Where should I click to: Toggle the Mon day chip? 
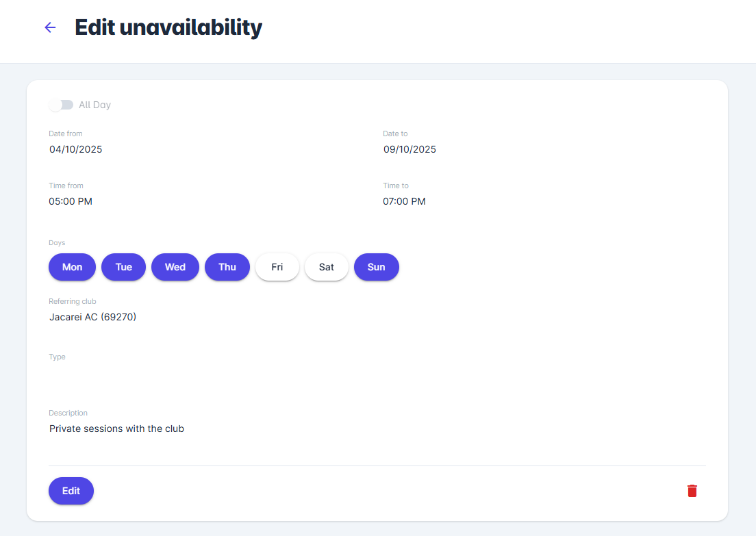click(72, 267)
